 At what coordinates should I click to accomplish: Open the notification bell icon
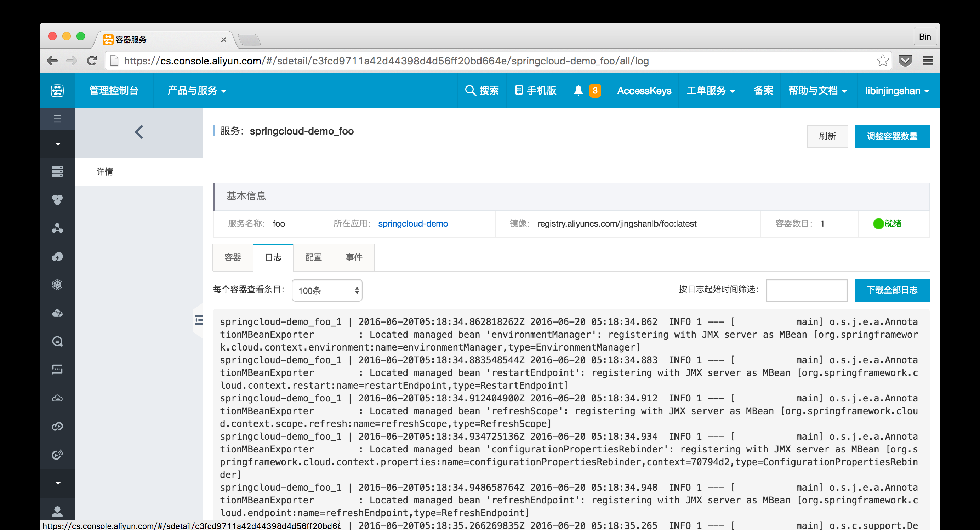[x=578, y=91]
